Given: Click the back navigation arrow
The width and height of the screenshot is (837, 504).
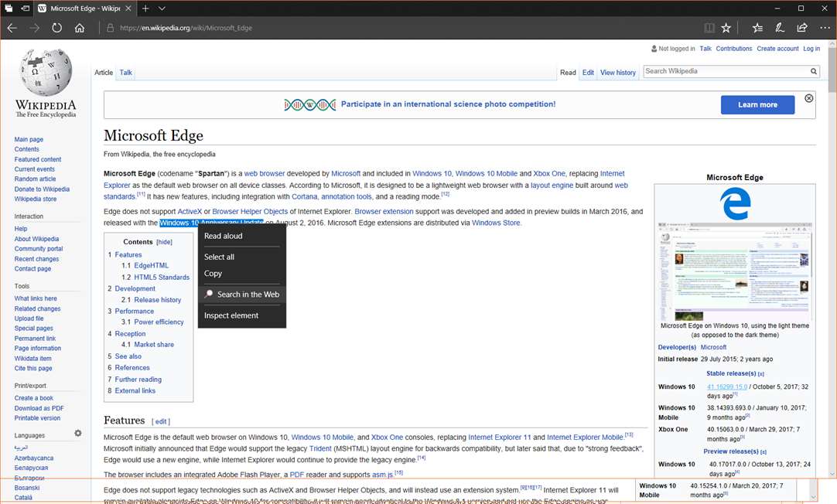Looking at the screenshot, I should [x=12, y=27].
